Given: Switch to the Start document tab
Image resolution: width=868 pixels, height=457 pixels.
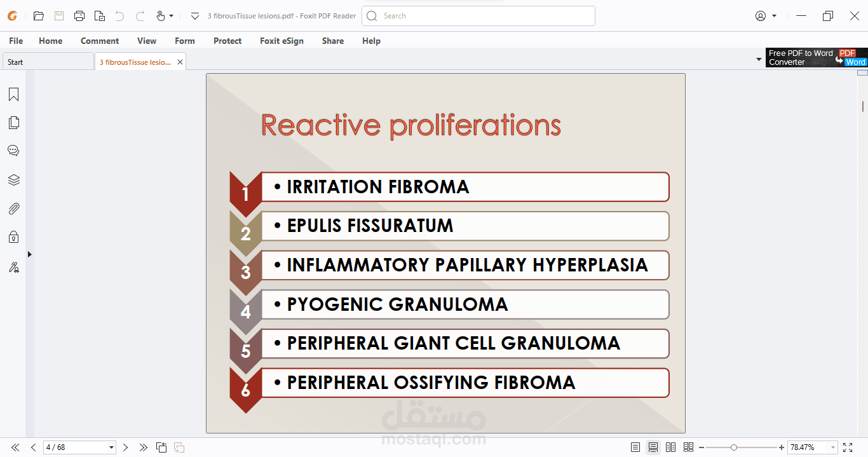Looking at the screenshot, I should [x=48, y=62].
